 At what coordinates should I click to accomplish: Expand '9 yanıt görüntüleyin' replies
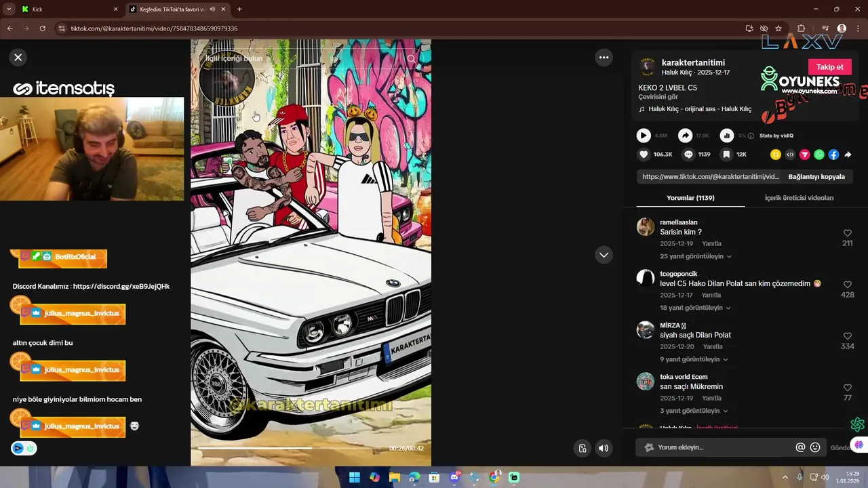pos(694,359)
